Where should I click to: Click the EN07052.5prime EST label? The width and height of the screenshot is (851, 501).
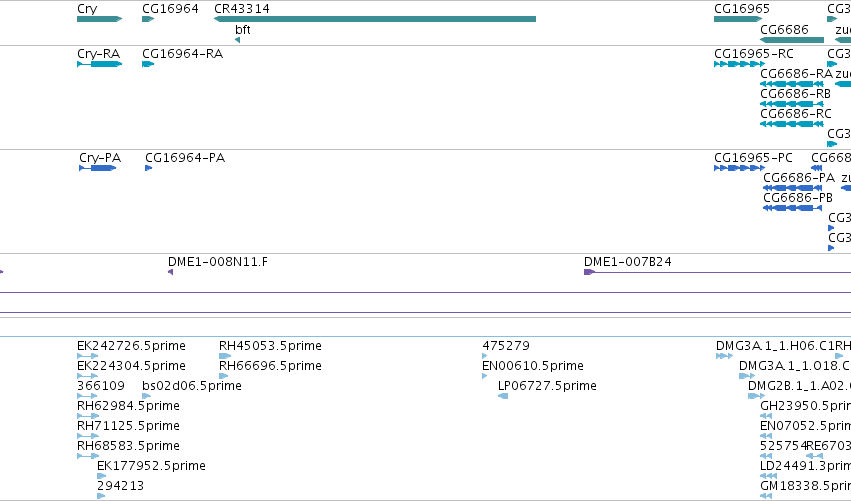click(x=805, y=426)
